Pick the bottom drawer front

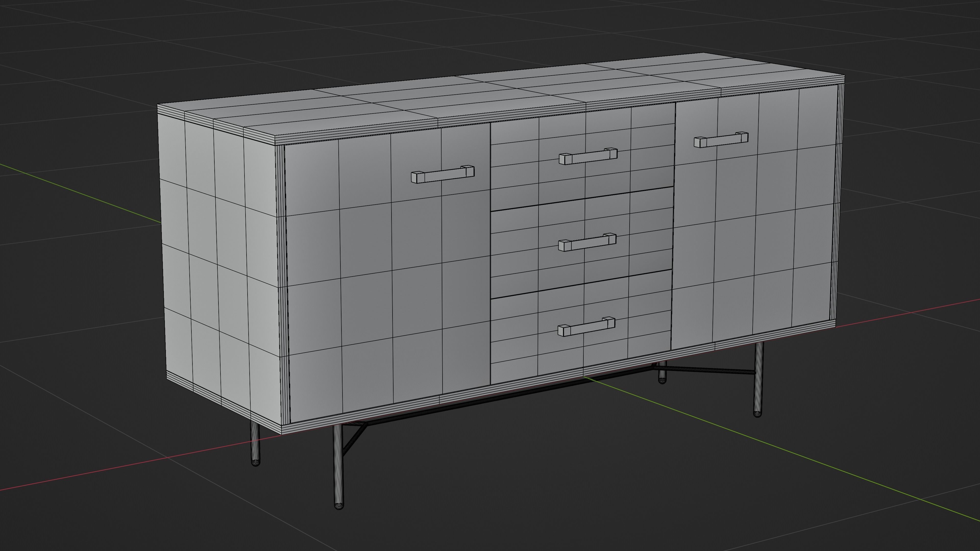point(581,327)
